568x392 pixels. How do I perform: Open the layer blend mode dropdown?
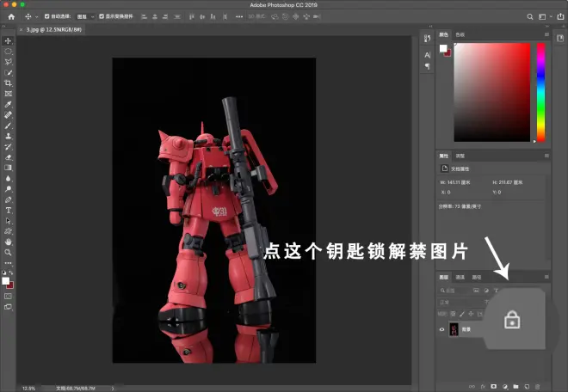462,302
